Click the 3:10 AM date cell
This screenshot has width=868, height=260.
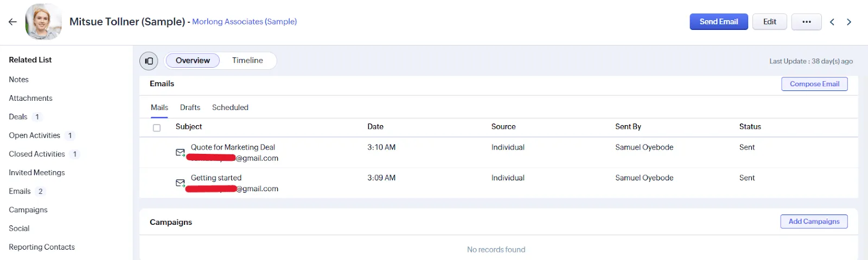pyautogui.click(x=381, y=147)
